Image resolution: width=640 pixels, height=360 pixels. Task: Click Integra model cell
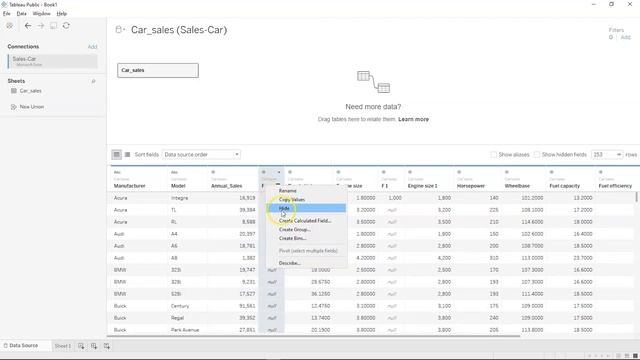[179, 198]
